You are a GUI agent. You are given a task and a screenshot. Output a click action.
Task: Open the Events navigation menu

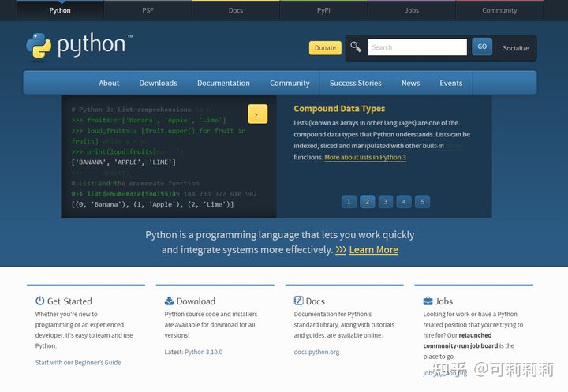coord(451,83)
